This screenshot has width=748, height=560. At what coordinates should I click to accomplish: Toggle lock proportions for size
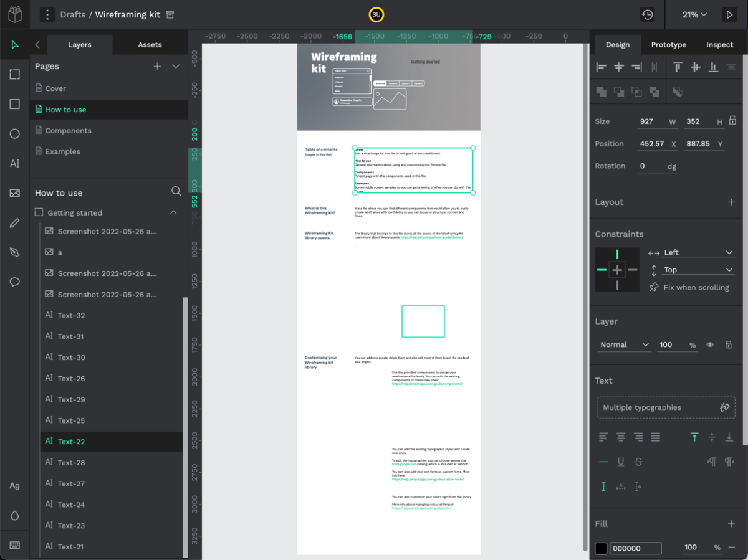732,121
